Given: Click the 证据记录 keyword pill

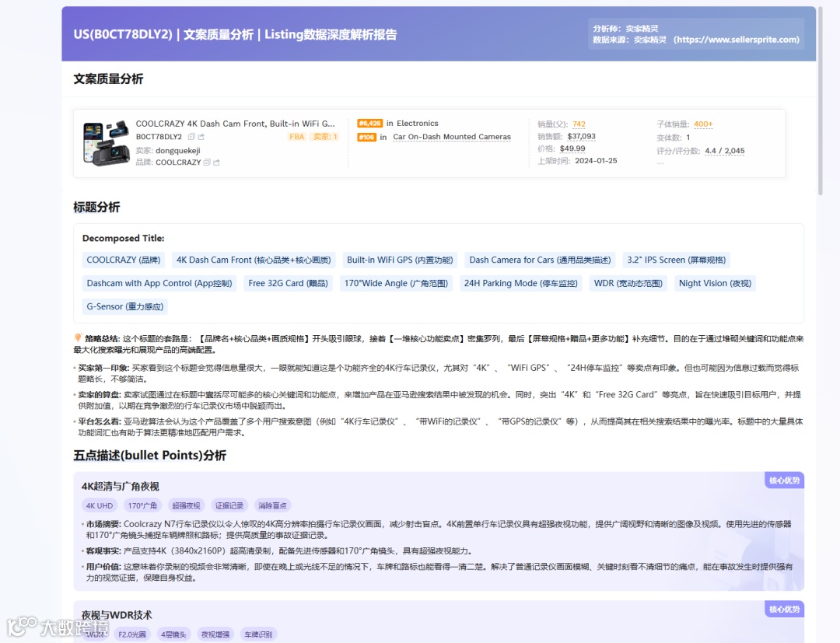Looking at the screenshot, I should [x=229, y=505].
